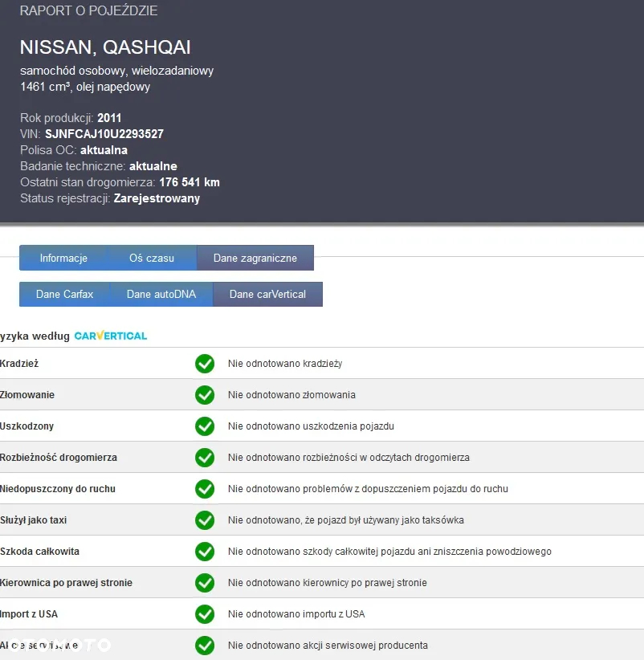Image resolution: width=644 pixels, height=660 pixels.
Task: Click checkmark for Niedopuszczony do ruchu
Action: click(x=205, y=489)
